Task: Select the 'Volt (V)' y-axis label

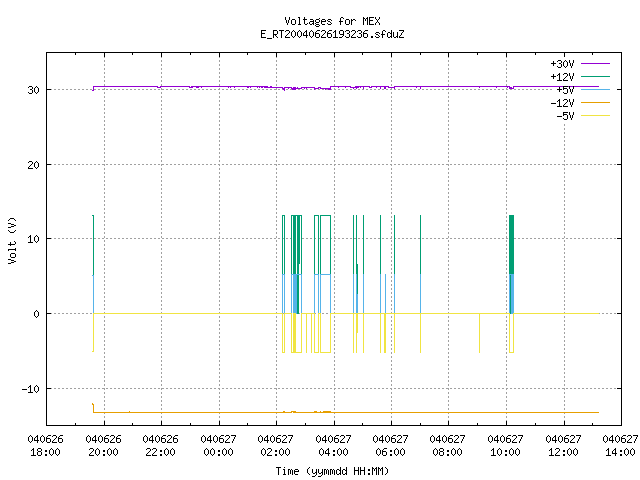Action: tap(12, 241)
